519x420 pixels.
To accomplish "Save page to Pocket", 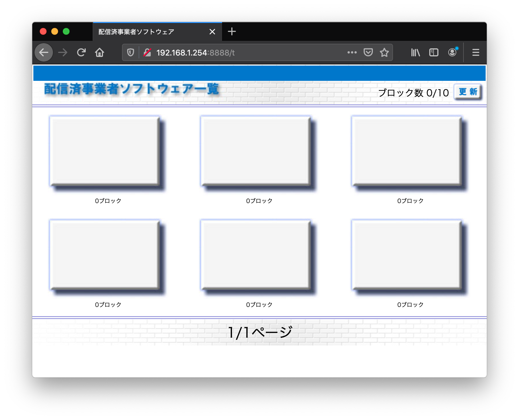I will click(x=368, y=52).
